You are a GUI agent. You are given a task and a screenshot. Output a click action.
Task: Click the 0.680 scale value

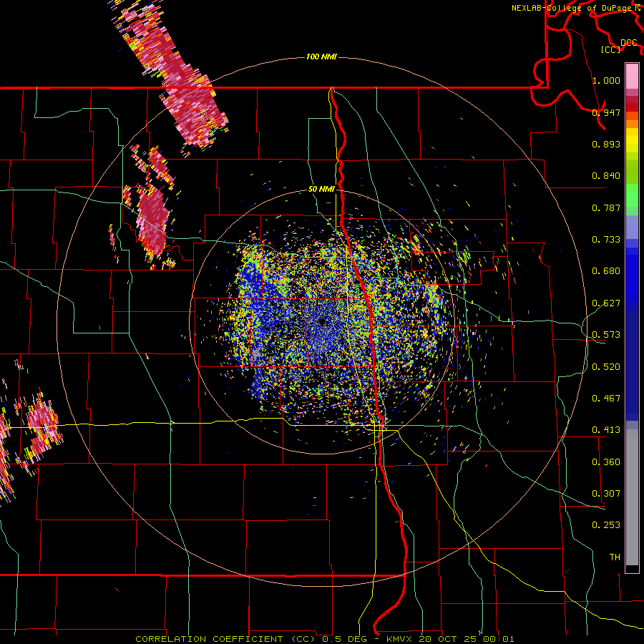pyautogui.click(x=606, y=271)
